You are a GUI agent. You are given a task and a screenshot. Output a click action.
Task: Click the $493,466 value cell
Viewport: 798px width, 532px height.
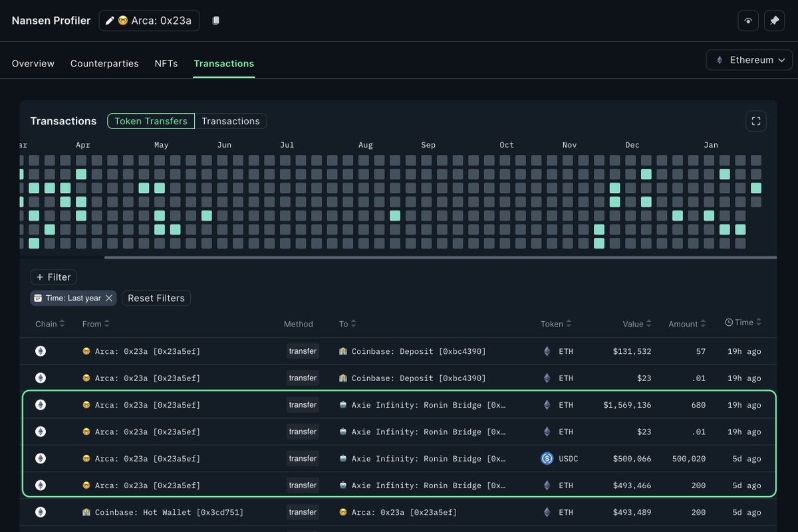[632, 485]
